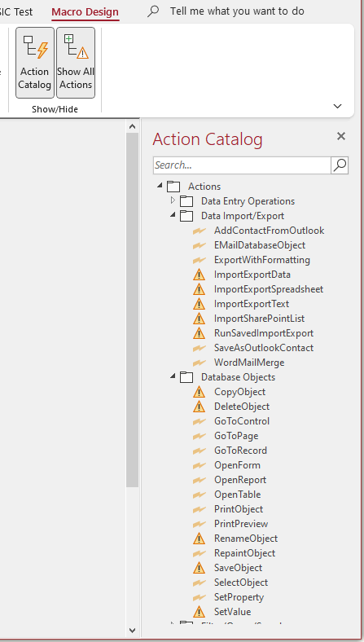
Task: Click the ImportExportData warning icon
Action: tap(199, 275)
